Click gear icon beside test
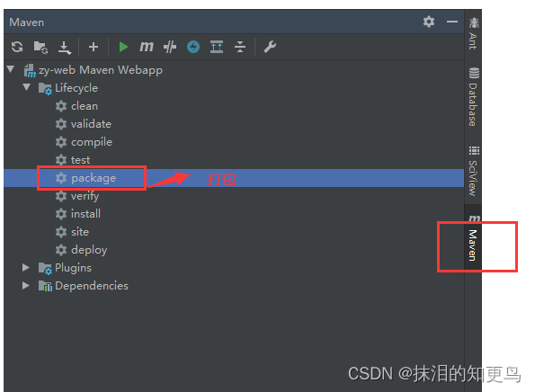The image size is (535, 392). (x=61, y=160)
